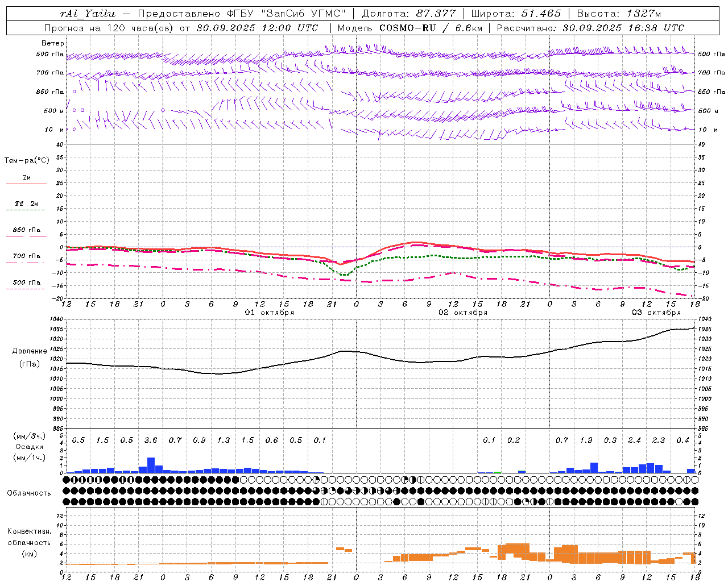Click the 0.9 three-hour precipitation value
Viewport: 728px width, 582px height.
(199, 440)
